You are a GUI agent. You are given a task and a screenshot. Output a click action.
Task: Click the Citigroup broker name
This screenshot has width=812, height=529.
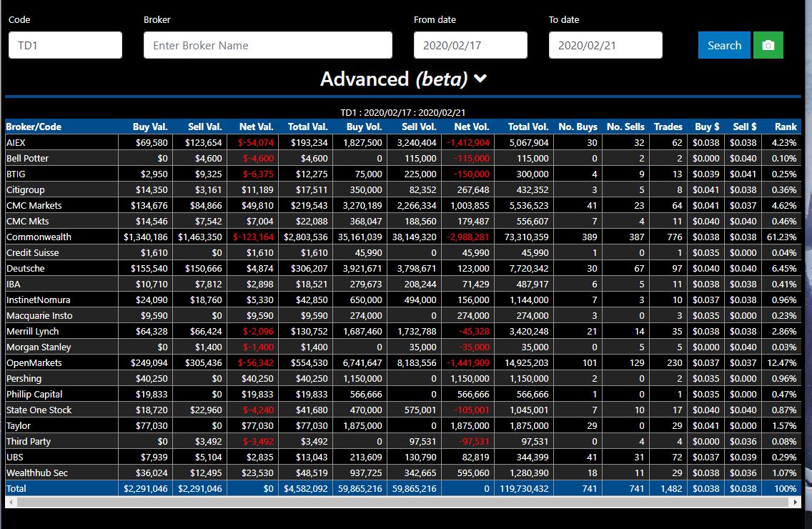26,189
